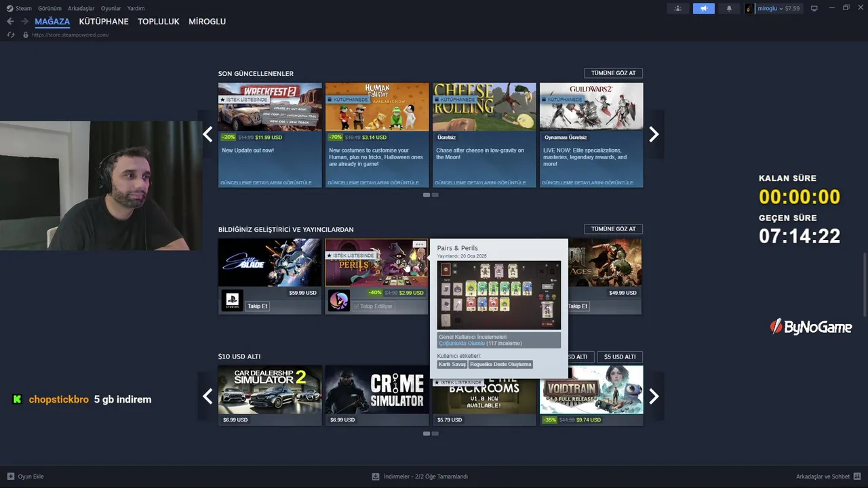
Task: Select first page dot of $10 USD Altı carousel
Action: [x=427, y=433]
